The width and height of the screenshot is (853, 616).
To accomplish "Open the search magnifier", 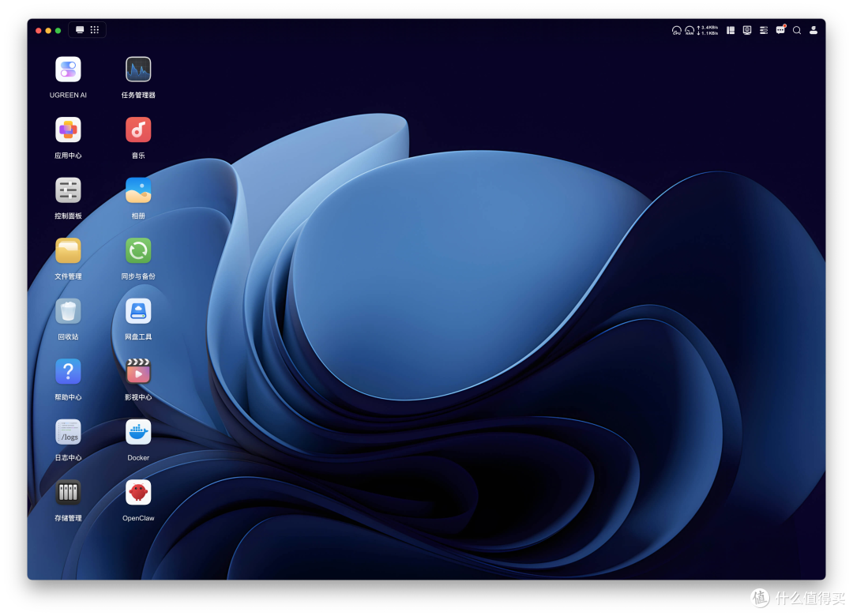I will tap(797, 31).
